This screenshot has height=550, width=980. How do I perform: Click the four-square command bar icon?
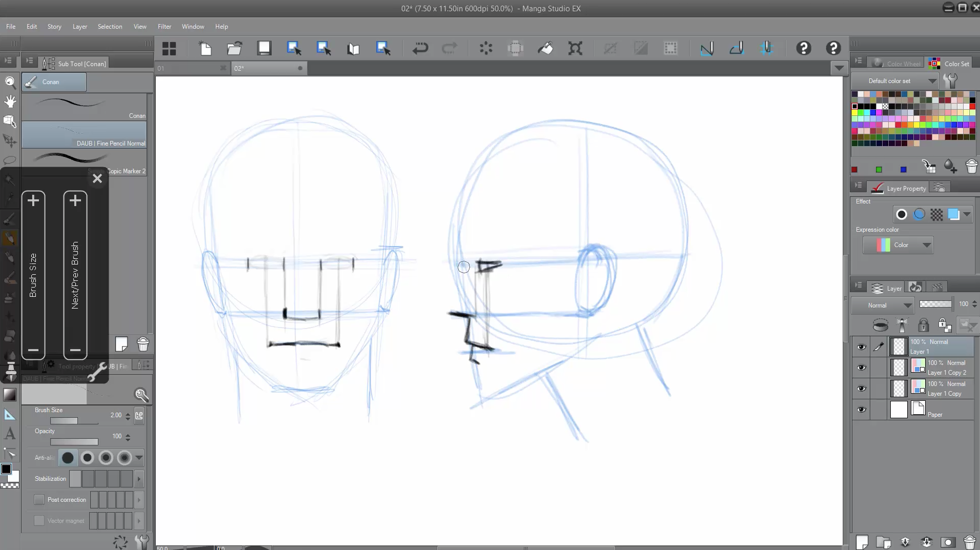169,48
